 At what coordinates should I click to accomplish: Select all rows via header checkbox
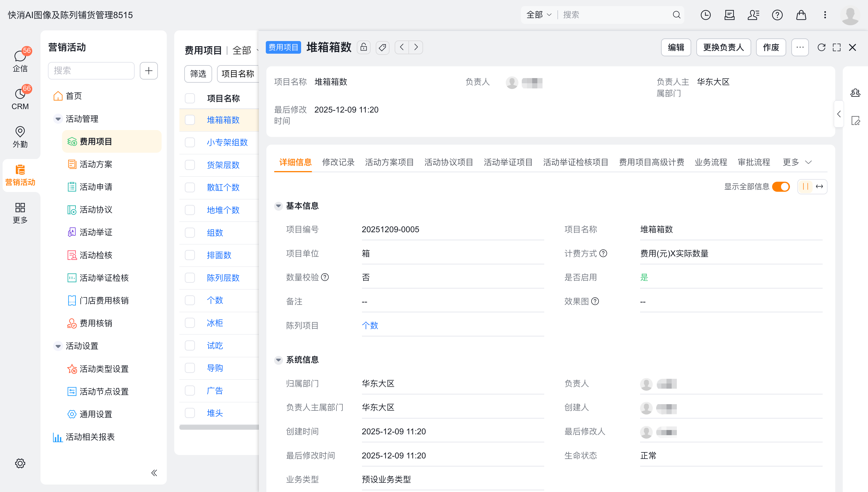190,98
